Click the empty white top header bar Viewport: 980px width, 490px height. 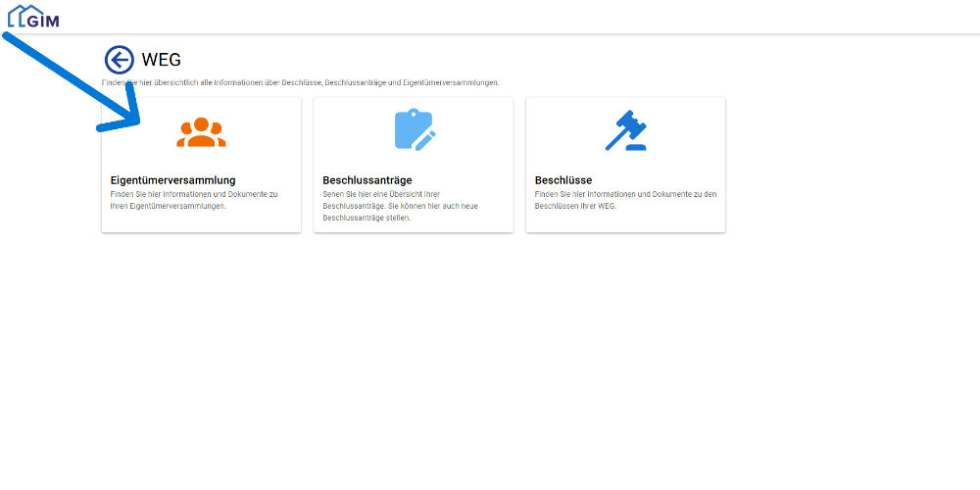click(490, 17)
